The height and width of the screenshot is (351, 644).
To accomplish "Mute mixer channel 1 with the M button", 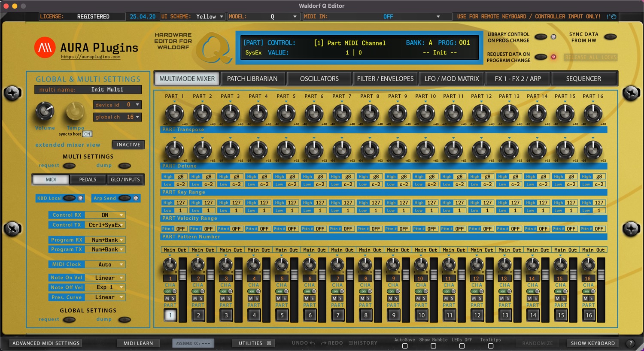I will [x=167, y=298].
